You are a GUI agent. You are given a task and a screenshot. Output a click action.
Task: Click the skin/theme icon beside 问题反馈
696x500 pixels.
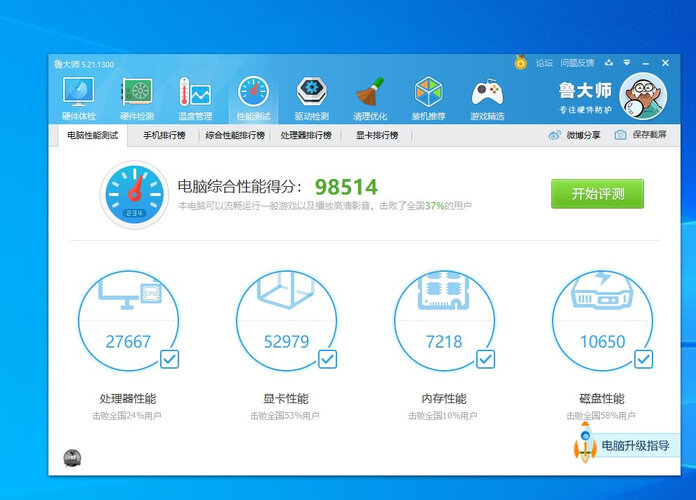(609, 63)
